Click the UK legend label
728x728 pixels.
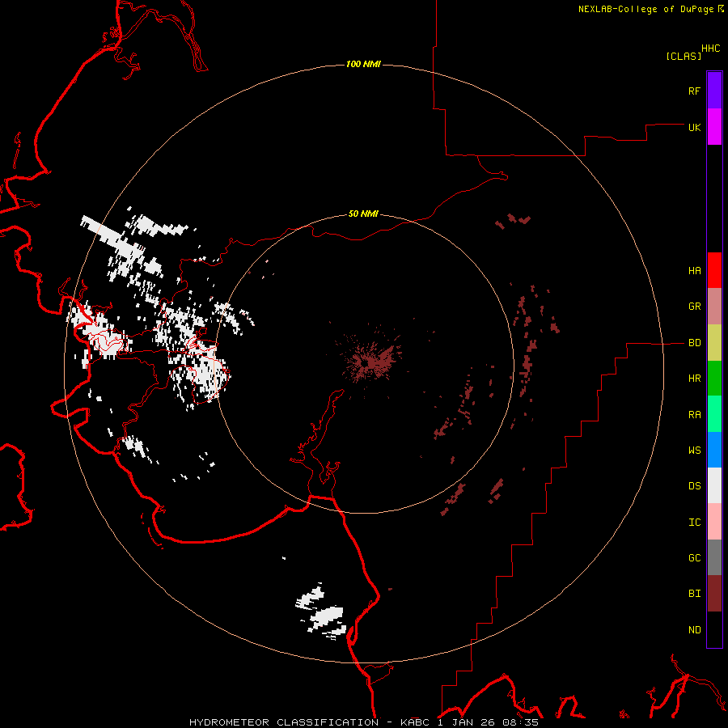tap(694, 127)
